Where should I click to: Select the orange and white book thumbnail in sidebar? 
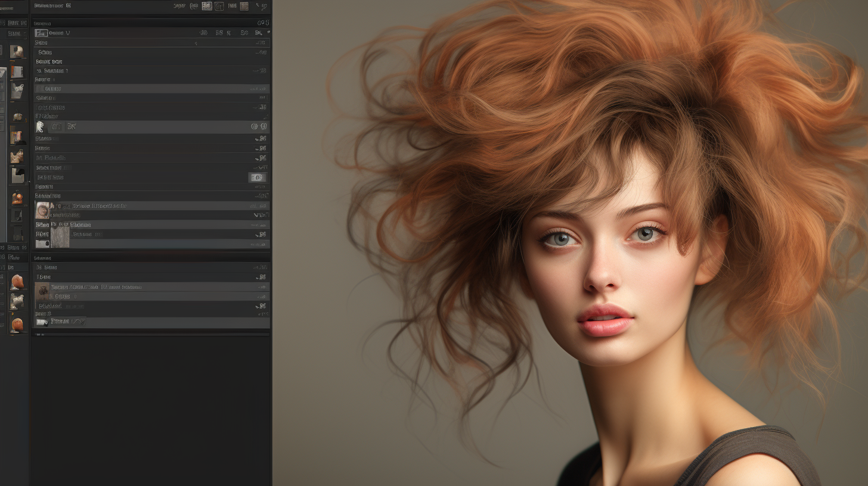(17, 71)
